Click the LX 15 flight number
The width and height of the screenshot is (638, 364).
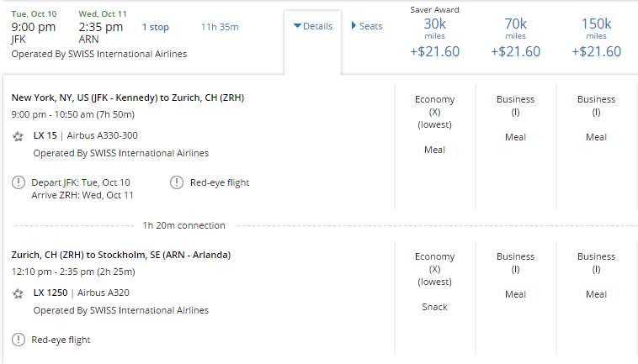pyautogui.click(x=45, y=135)
